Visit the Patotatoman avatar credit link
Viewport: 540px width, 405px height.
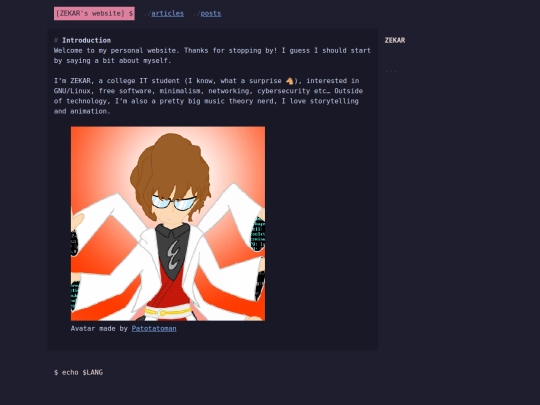pyautogui.click(x=154, y=329)
